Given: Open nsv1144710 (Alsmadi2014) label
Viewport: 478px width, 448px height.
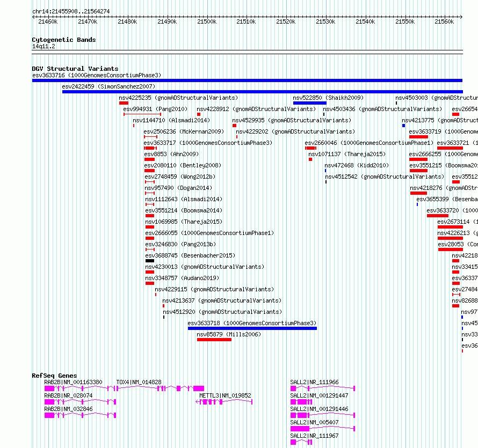Looking at the screenshot, I should pyautogui.click(x=171, y=120).
